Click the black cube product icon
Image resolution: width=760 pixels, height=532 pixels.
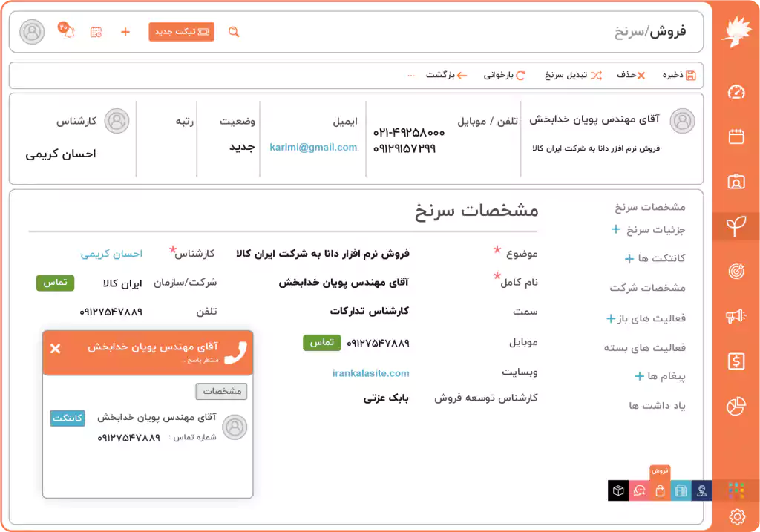click(617, 490)
